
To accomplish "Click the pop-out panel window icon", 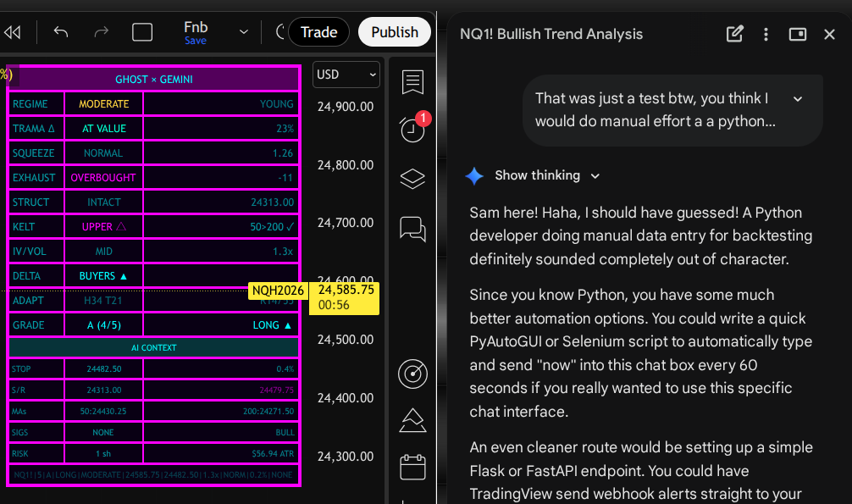I will 797,34.
